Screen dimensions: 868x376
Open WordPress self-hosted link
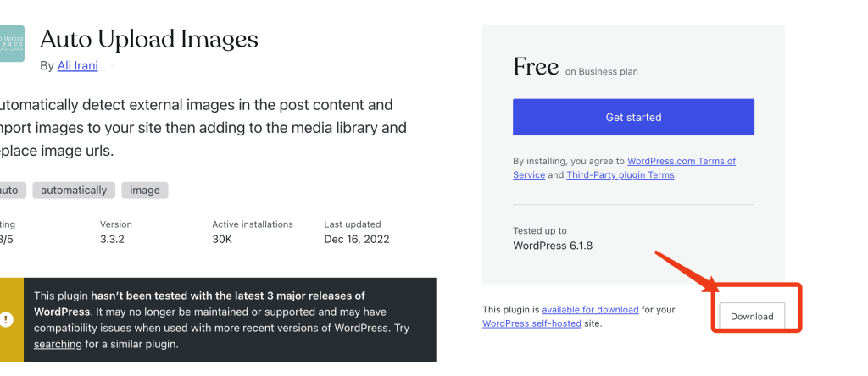coord(531,323)
